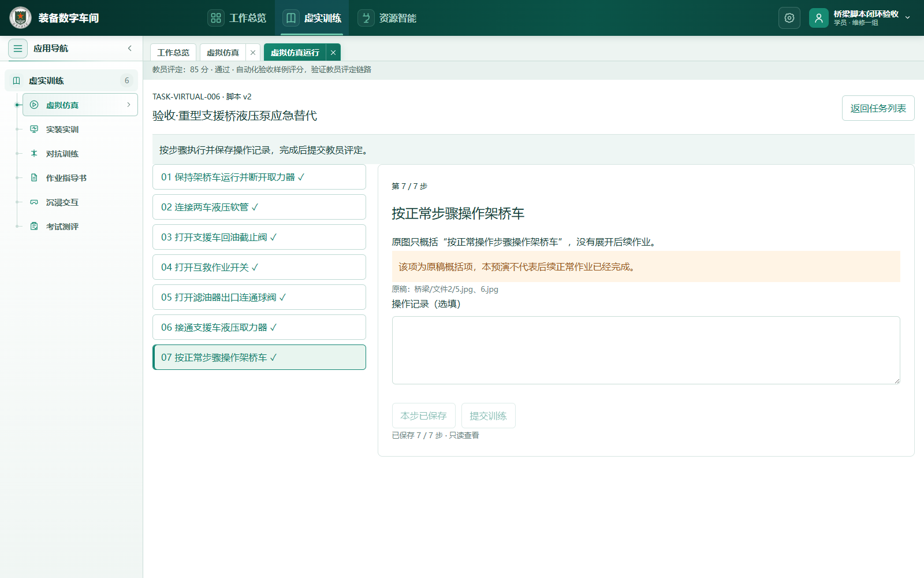Click the 原稿 source file reference text

pyautogui.click(x=445, y=289)
